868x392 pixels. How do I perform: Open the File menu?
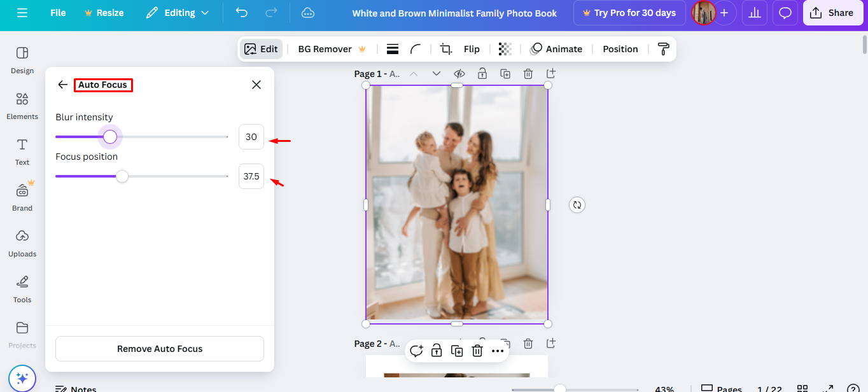57,13
